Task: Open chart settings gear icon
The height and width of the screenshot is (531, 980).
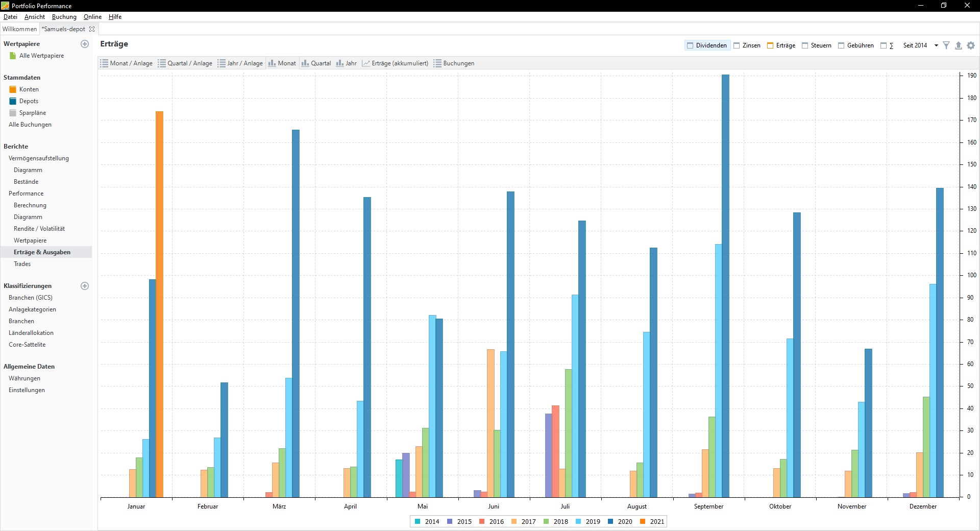Action: coord(971,45)
